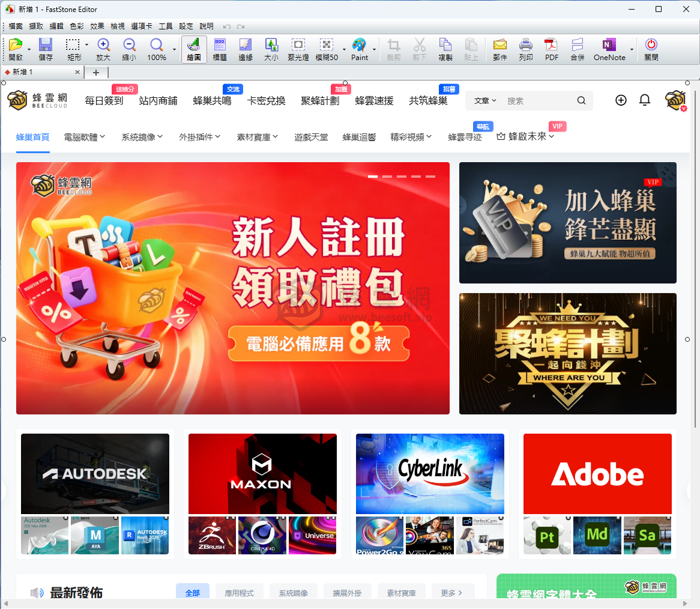Send to OneNote icon

tap(609, 49)
